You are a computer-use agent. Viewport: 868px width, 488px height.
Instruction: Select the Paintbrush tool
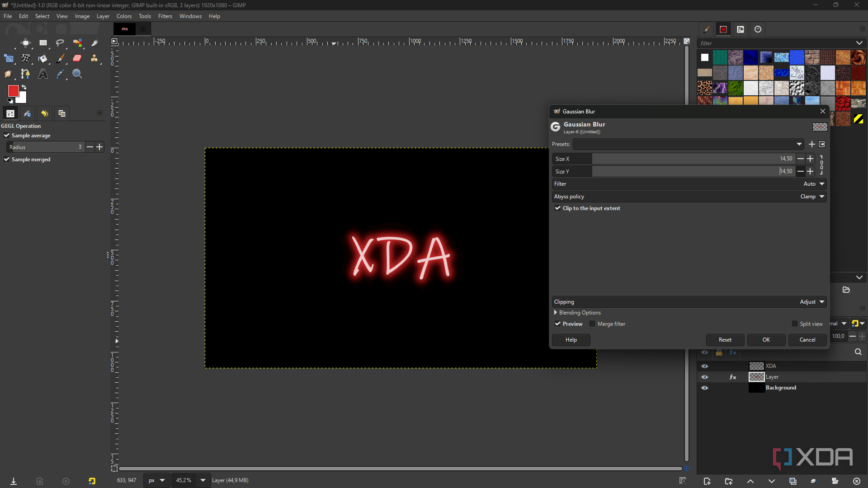tap(60, 58)
